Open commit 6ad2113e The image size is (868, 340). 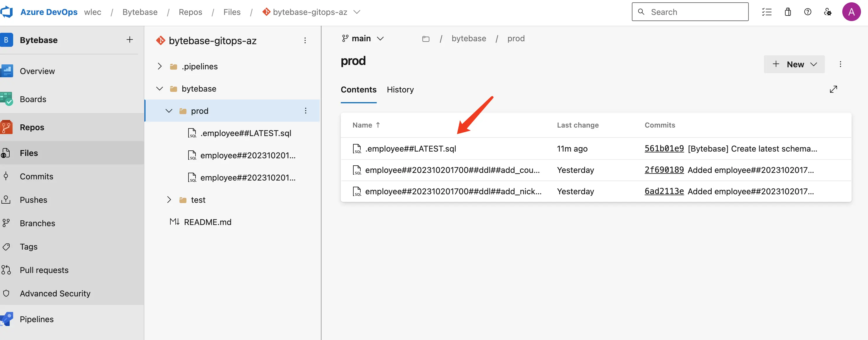click(x=664, y=191)
